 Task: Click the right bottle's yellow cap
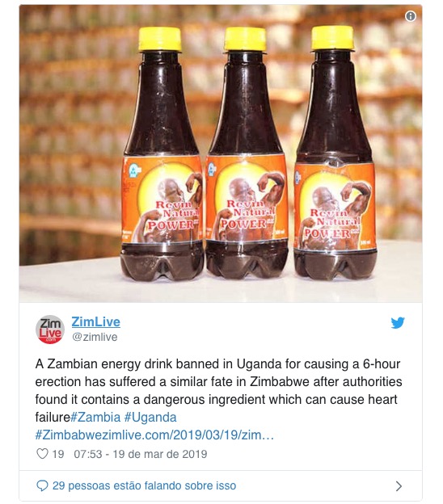(x=332, y=38)
